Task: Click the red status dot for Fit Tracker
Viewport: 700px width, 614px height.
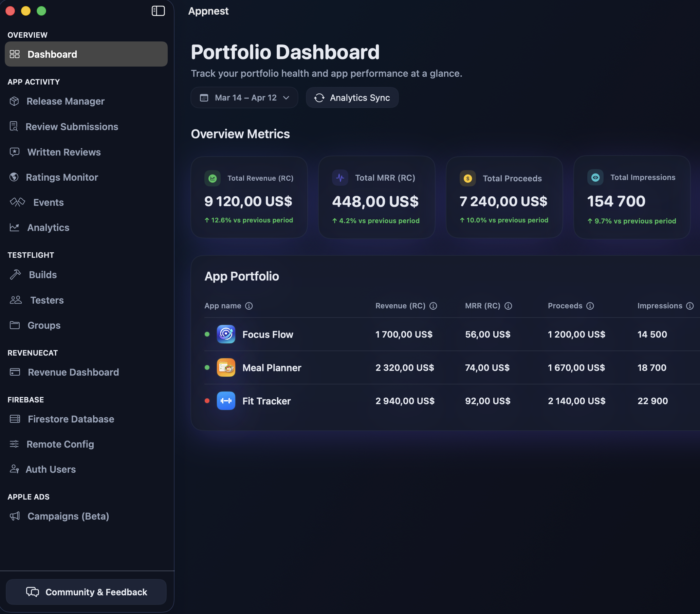Action: (207, 400)
